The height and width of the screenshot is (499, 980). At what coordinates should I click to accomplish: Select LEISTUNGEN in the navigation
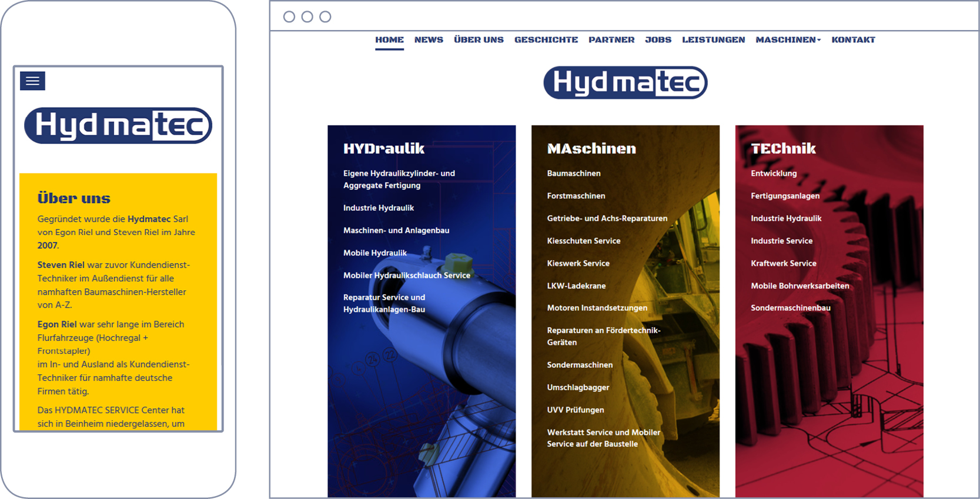[713, 40]
